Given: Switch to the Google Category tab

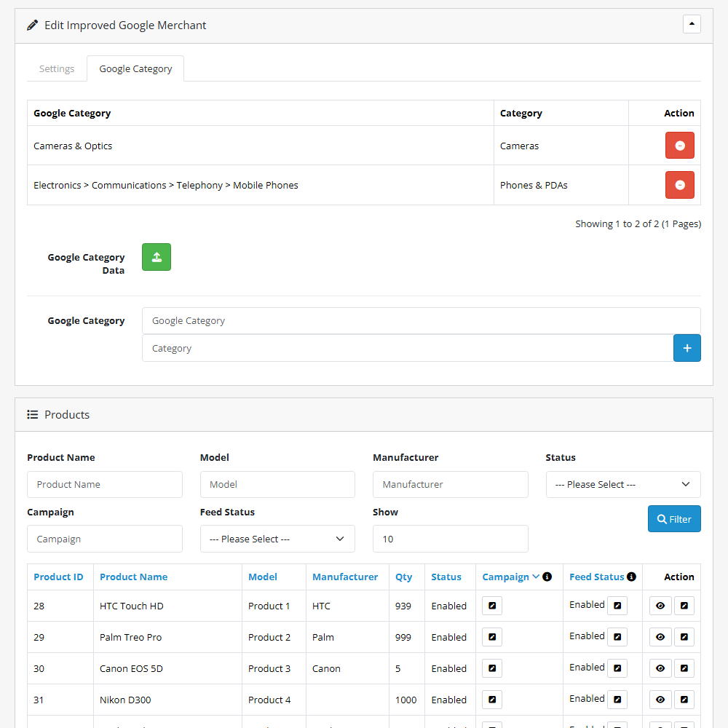Looking at the screenshot, I should click(x=135, y=68).
